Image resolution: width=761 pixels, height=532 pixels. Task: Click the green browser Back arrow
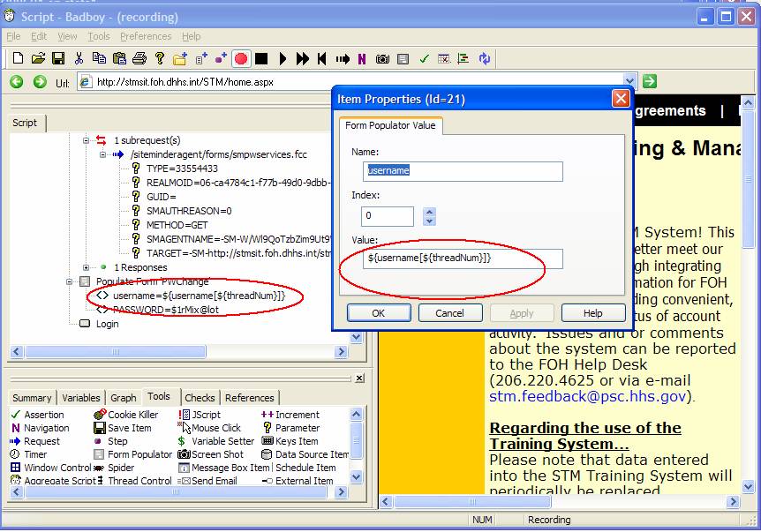[17, 82]
